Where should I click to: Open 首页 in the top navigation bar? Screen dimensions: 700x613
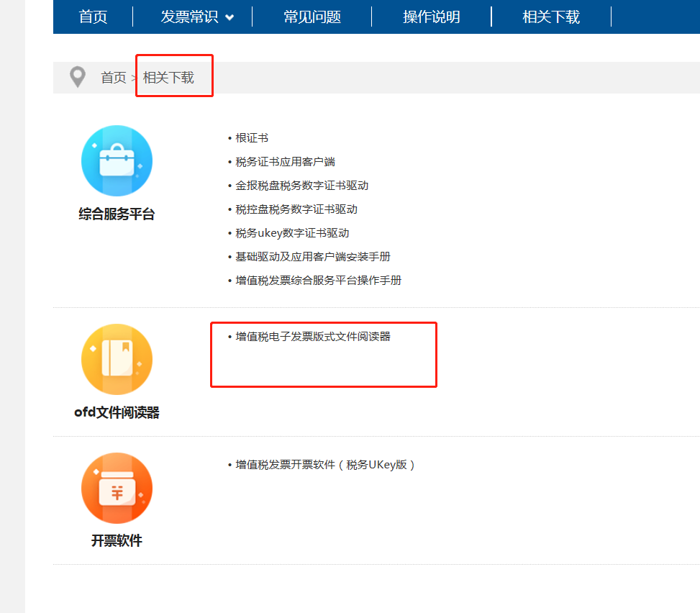click(x=93, y=17)
